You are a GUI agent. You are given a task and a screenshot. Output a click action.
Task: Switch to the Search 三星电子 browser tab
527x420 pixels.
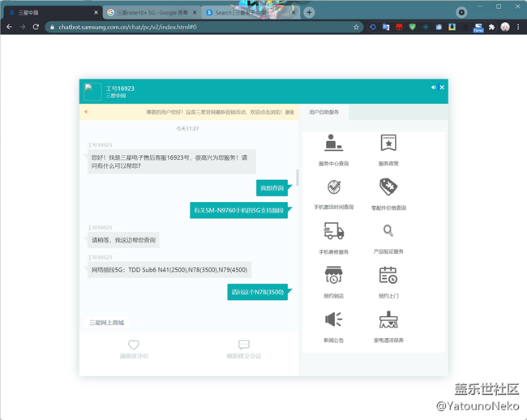coord(251,12)
